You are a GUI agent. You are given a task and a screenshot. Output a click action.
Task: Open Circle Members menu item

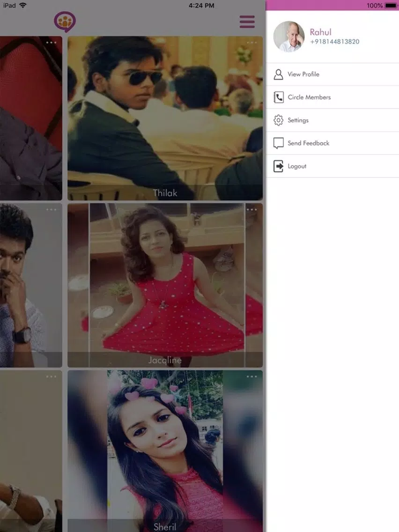332,97
